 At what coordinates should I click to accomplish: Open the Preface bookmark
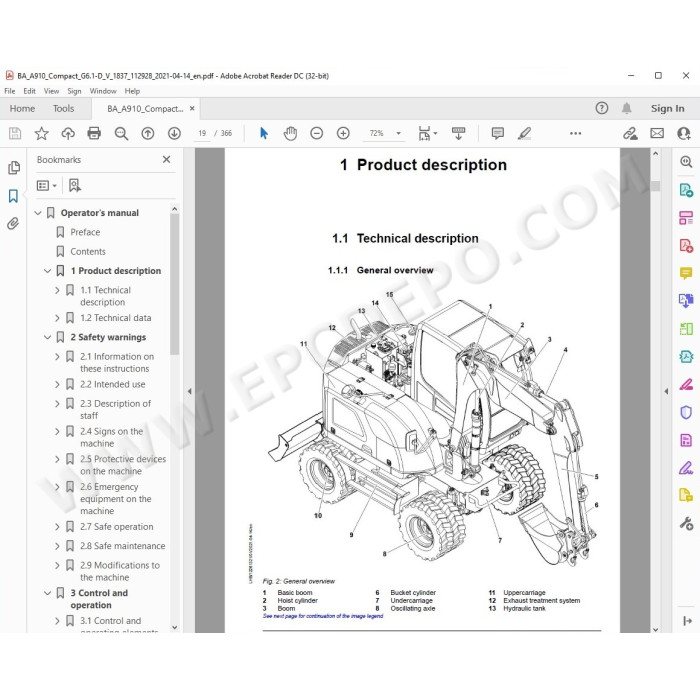[x=85, y=232]
